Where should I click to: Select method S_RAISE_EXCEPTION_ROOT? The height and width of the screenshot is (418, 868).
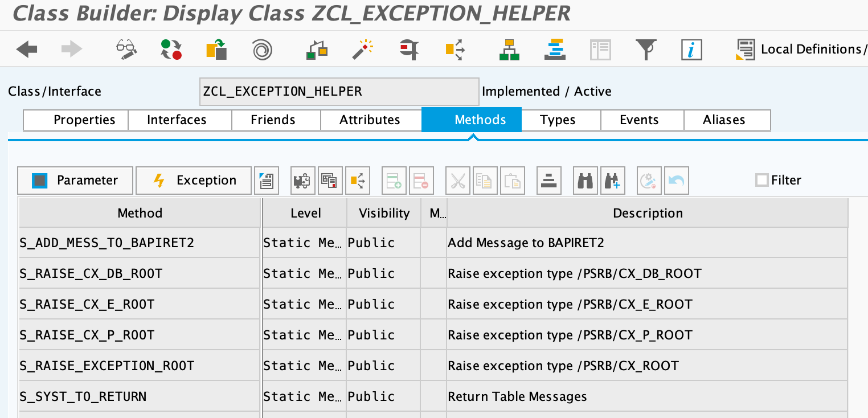click(x=140, y=366)
